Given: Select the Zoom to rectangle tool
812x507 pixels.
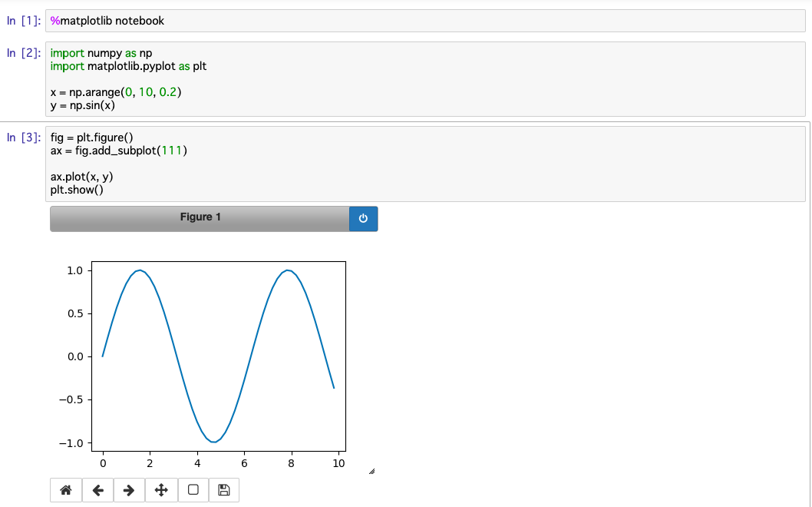Looking at the screenshot, I should (x=193, y=490).
